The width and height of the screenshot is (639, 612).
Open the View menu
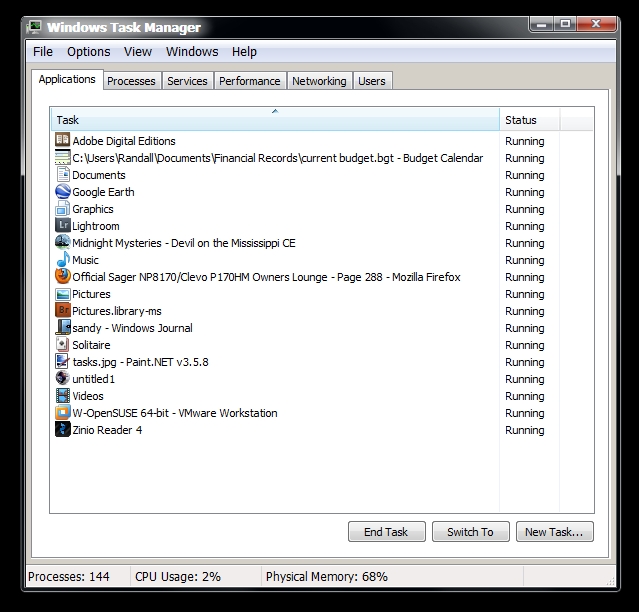point(138,52)
